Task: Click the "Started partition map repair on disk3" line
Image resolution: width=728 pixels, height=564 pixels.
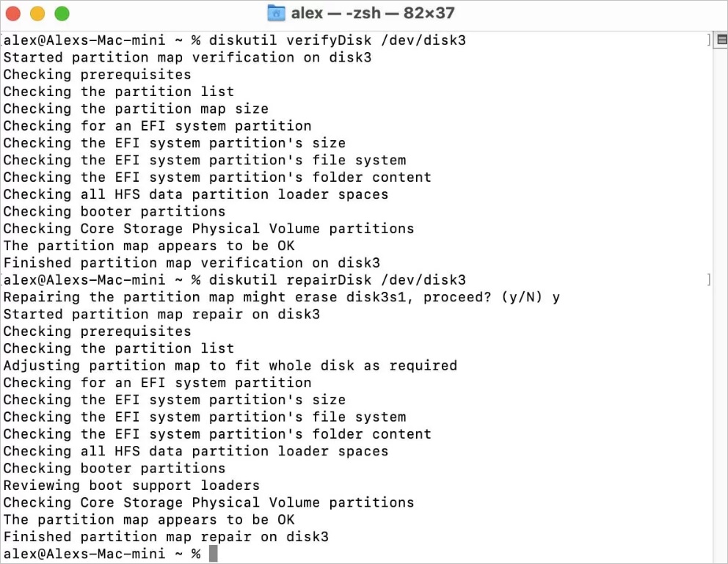Action: tap(161, 314)
